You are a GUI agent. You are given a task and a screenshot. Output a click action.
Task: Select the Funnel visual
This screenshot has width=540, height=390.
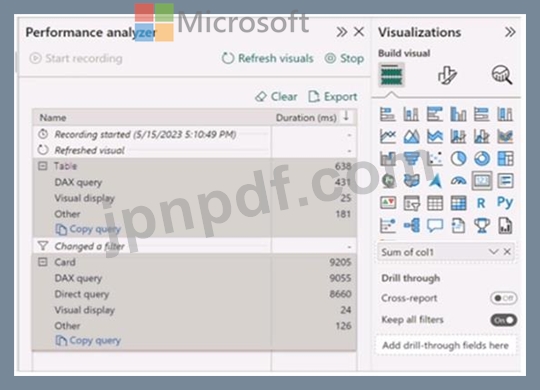coord(411,159)
